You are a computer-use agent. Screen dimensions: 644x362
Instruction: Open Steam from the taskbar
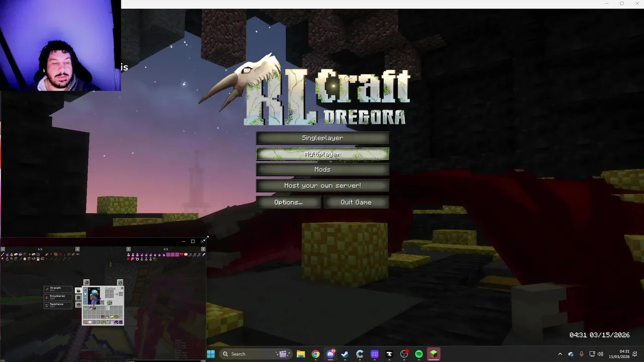[x=345, y=354]
